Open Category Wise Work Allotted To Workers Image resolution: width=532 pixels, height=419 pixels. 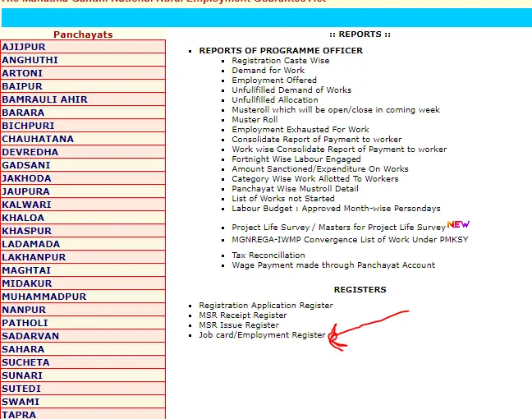point(315,178)
